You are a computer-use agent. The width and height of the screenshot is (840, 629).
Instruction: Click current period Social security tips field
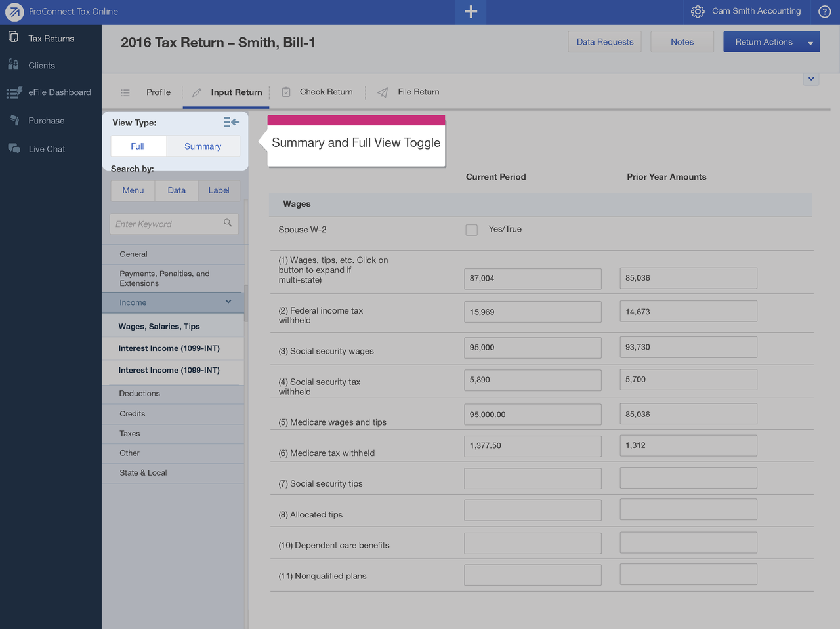point(532,478)
